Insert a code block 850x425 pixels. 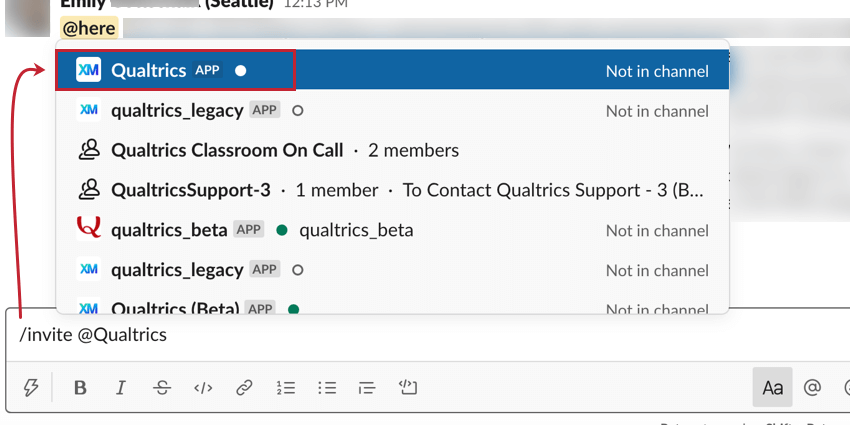coord(407,388)
